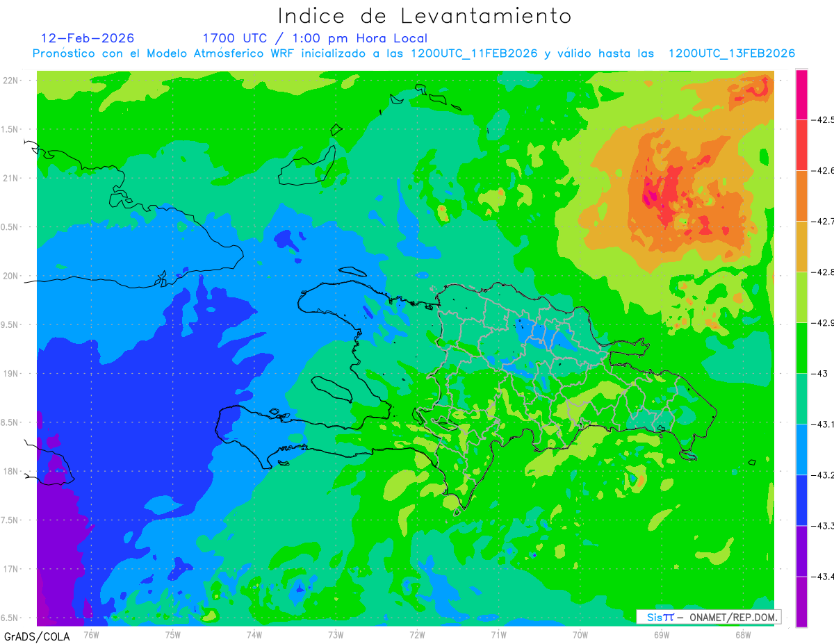
Task: Click the '71W' longitude label
Action: [498, 634]
